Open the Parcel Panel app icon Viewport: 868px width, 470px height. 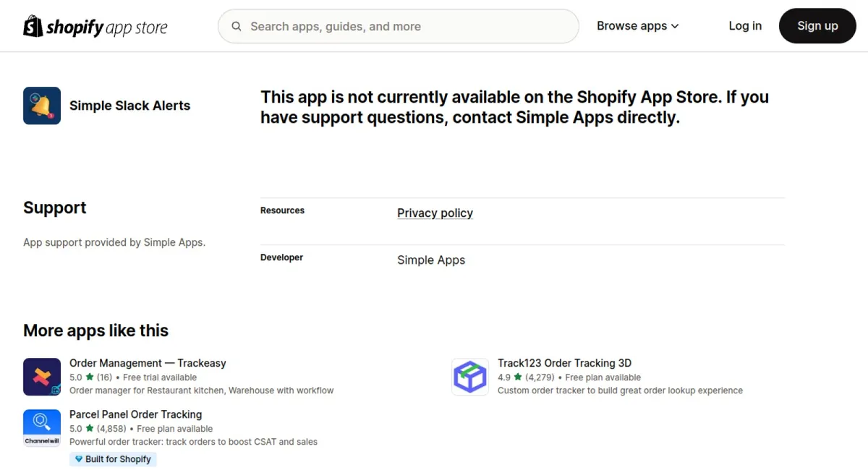pyautogui.click(x=42, y=428)
